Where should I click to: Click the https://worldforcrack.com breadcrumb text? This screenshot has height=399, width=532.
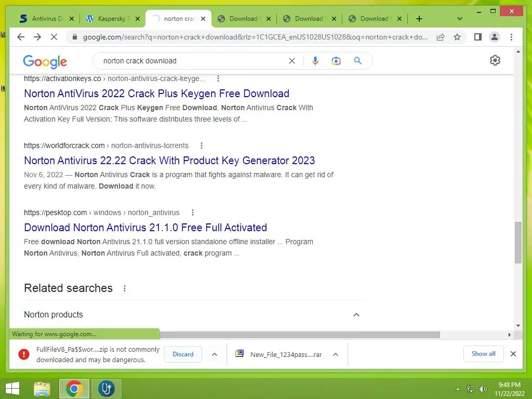pyautogui.click(x=64, y=145)
